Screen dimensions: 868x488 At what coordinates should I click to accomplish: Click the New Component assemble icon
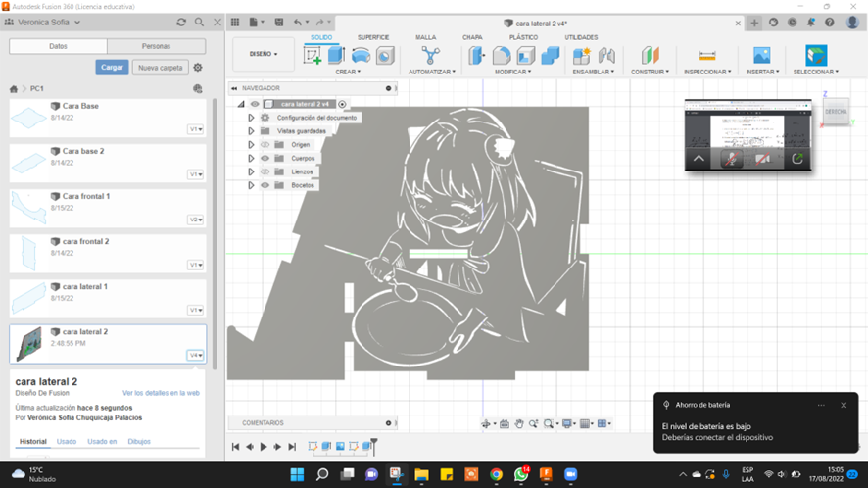click(581, 56)
